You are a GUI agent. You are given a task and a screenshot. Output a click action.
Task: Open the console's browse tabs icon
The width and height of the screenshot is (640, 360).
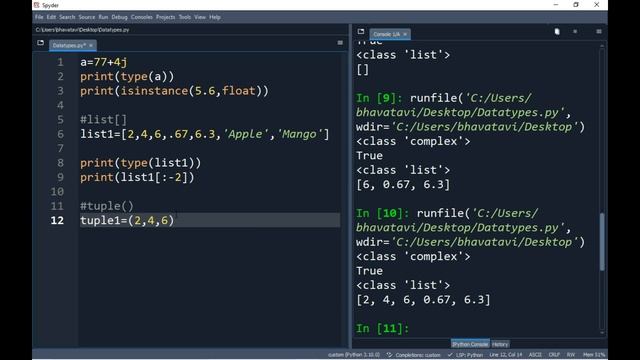tap(361, 31)
